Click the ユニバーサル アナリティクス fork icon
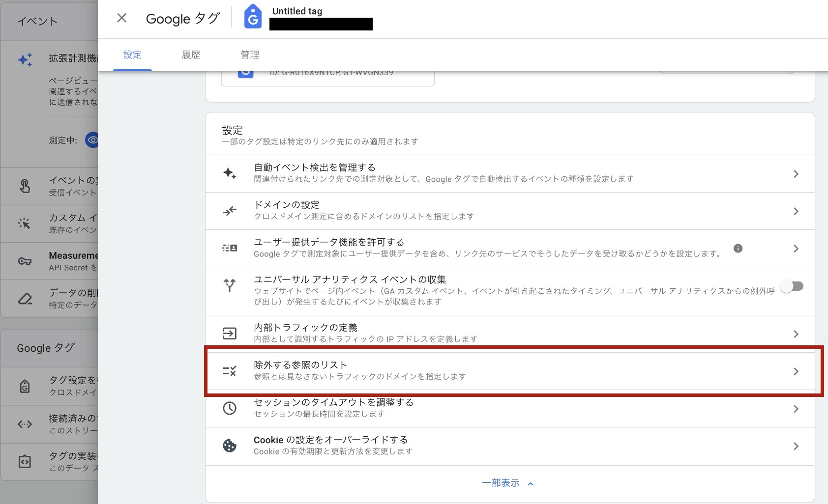828x504 pixels. [230, 285]
